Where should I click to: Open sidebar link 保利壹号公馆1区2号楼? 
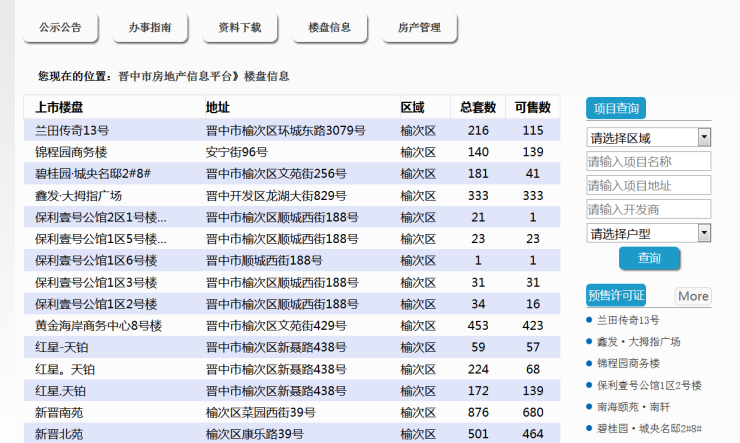pos(649,385)
